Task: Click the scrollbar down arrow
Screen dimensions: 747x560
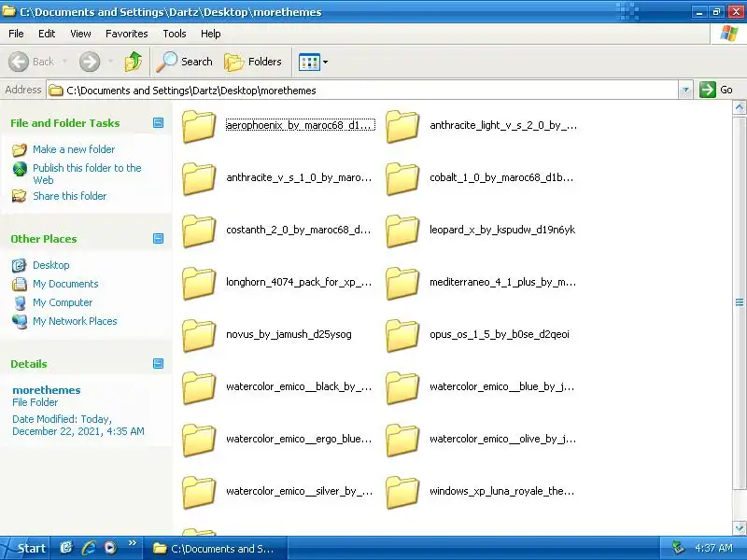Action: (x=740, y=527)
